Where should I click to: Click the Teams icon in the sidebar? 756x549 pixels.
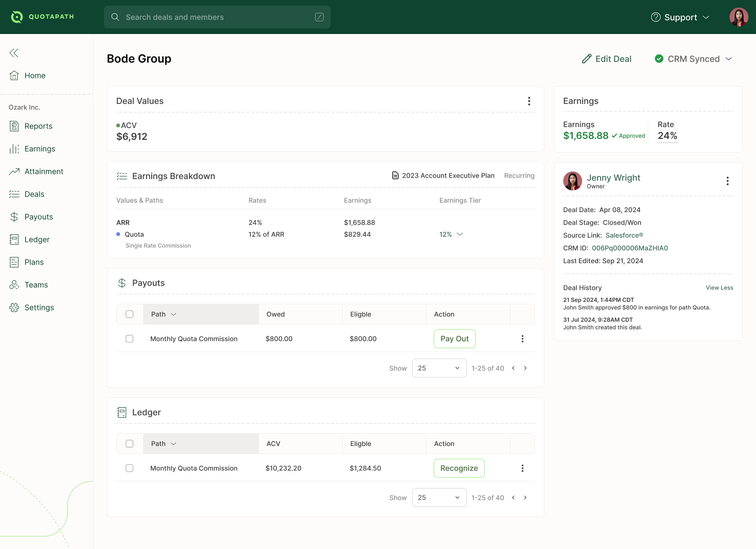pyautogui.click(x=14, y=284)
